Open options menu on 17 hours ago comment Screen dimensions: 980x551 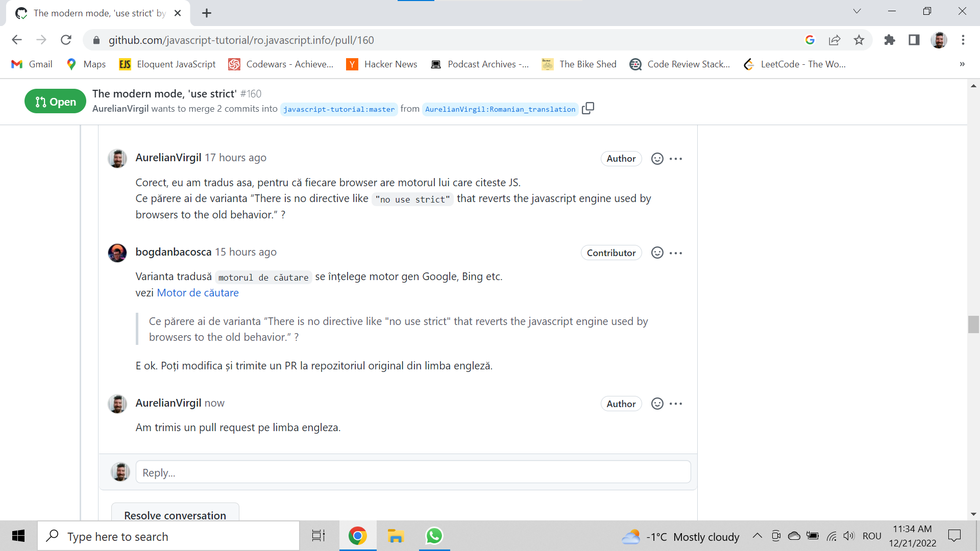[x=676, y=159]
